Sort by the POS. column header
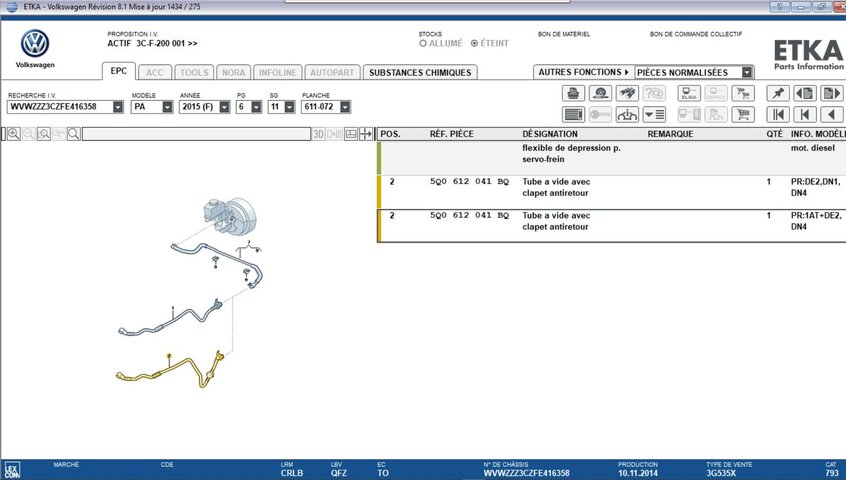The width and height of the screenshot is (846, 480). [x=391, y=134]
